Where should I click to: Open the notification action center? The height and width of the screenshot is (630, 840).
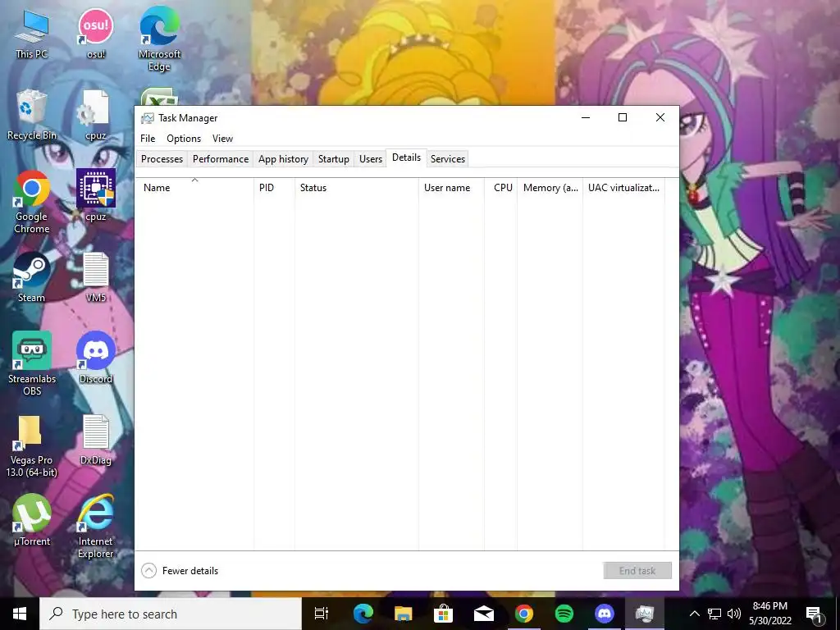815,614
